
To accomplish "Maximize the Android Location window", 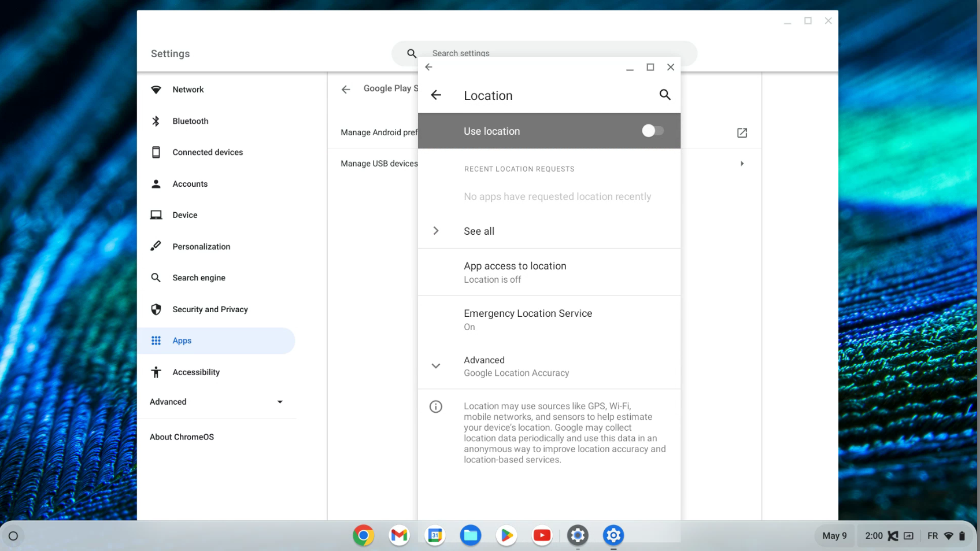I will pyautogui.click(x=650, y=67).
